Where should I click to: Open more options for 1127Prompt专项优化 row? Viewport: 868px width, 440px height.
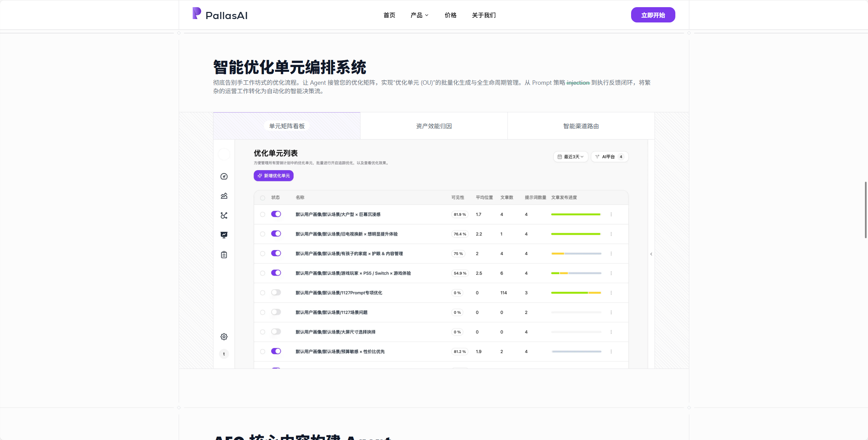tap(611, 293)
